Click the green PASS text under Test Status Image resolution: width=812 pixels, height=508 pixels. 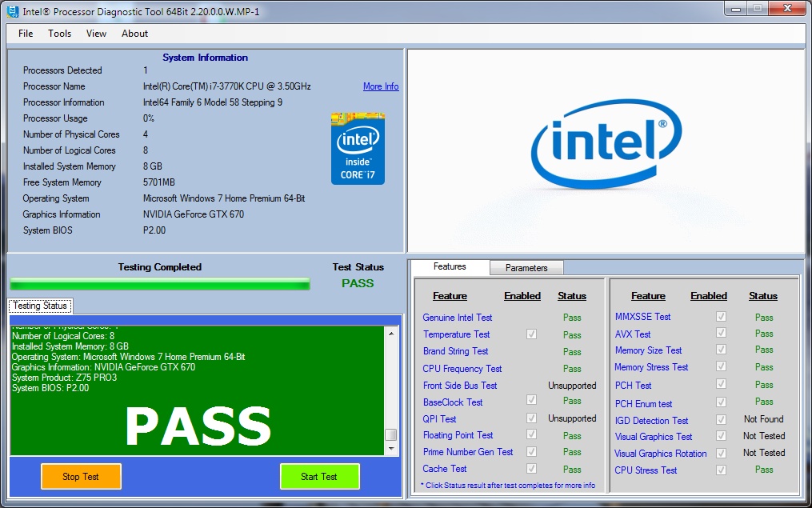pyautogui.click(x=358, y=283)
